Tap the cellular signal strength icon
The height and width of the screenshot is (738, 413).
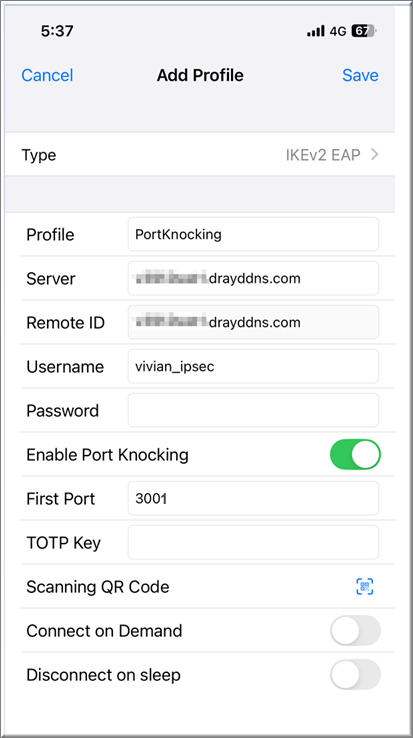click(316, 32)
